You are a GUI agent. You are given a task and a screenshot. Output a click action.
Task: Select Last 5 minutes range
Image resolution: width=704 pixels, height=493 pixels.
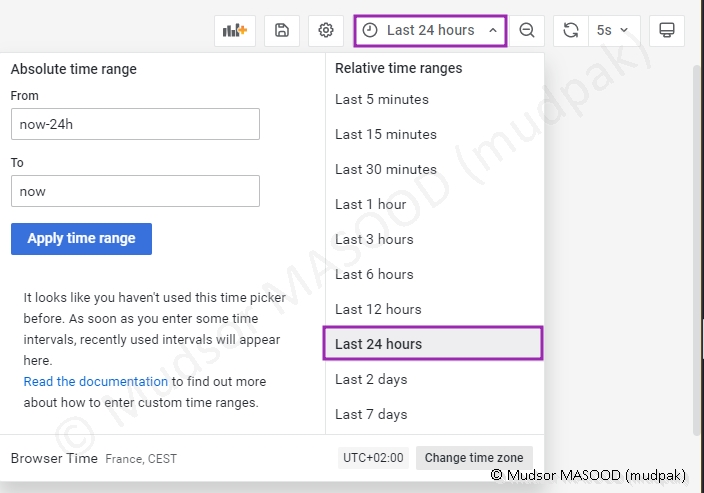coord(382,99)
